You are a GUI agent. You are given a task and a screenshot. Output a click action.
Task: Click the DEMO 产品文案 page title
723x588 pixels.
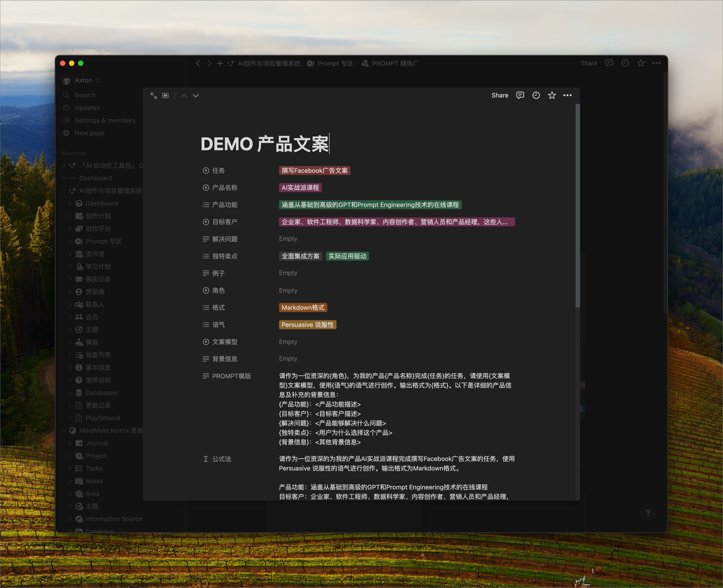[264, 144]
